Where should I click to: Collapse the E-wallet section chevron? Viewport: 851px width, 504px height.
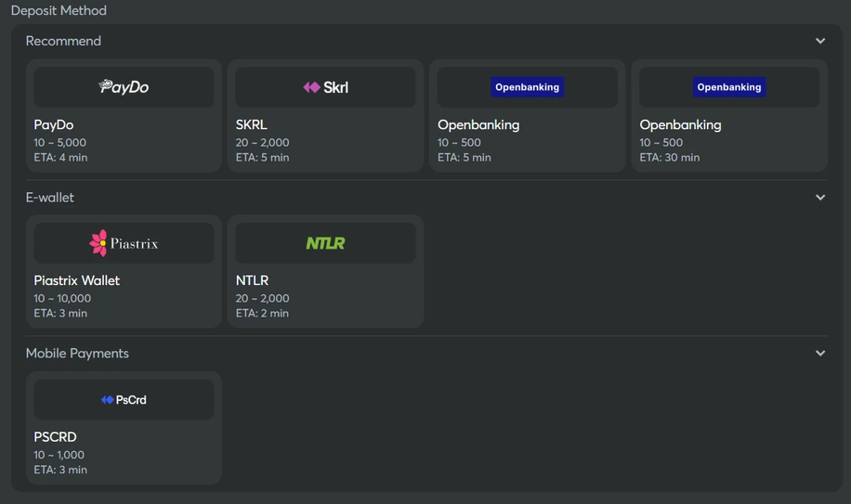click(820, 198)
